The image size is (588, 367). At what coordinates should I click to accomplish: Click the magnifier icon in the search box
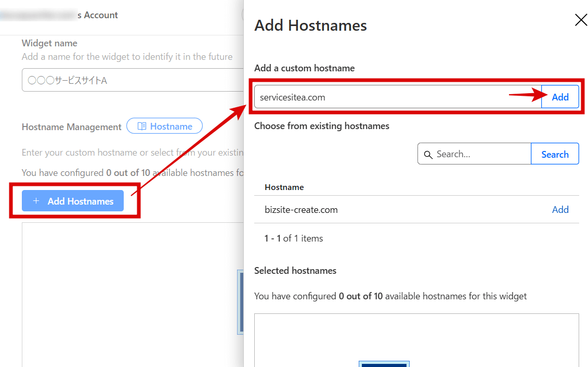[428, 155]
